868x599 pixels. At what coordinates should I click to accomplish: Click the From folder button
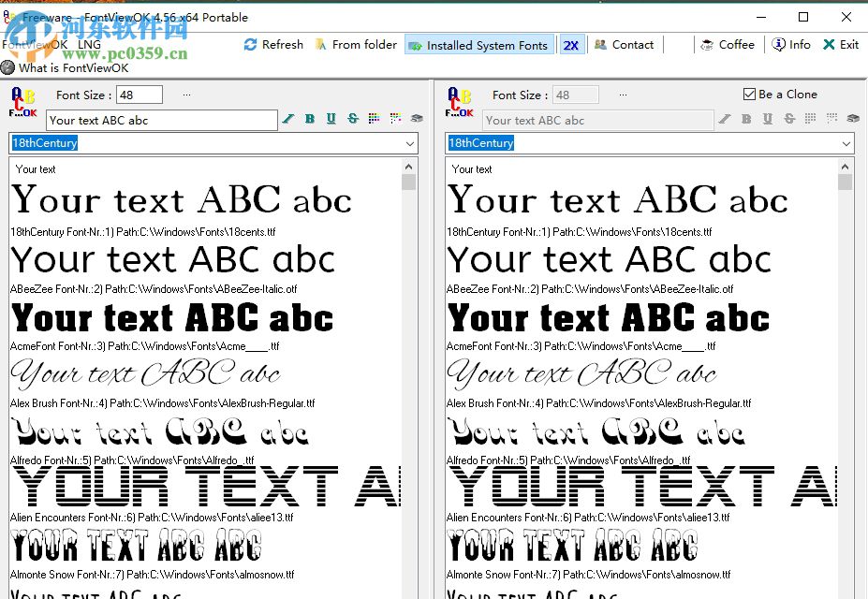point(356,45)
